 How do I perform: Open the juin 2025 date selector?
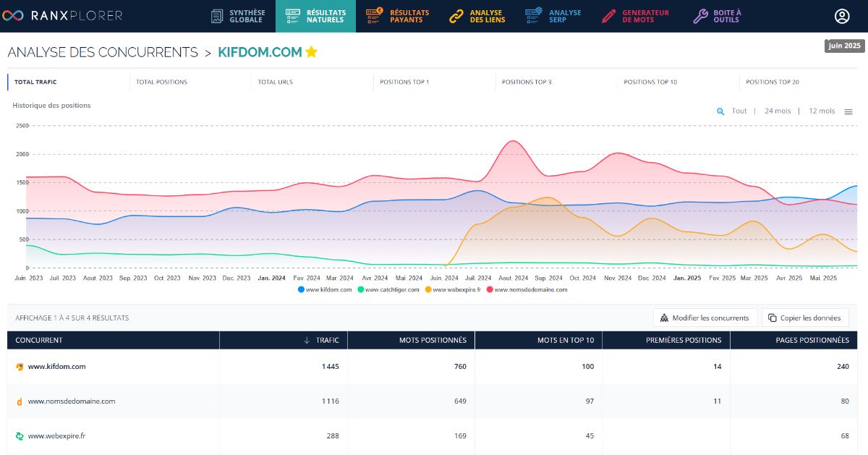[844, 46]
